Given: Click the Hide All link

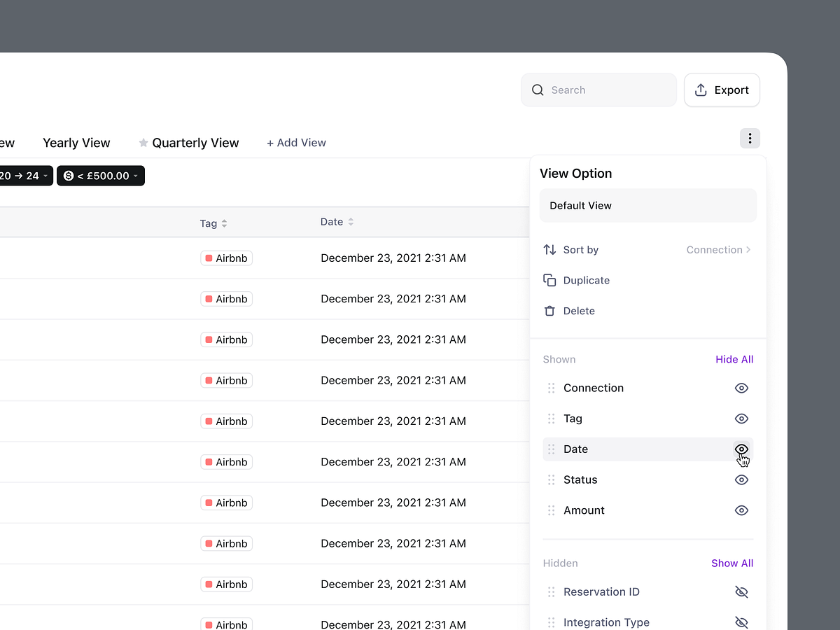Looking at the screenshot, I should point(734,359).
